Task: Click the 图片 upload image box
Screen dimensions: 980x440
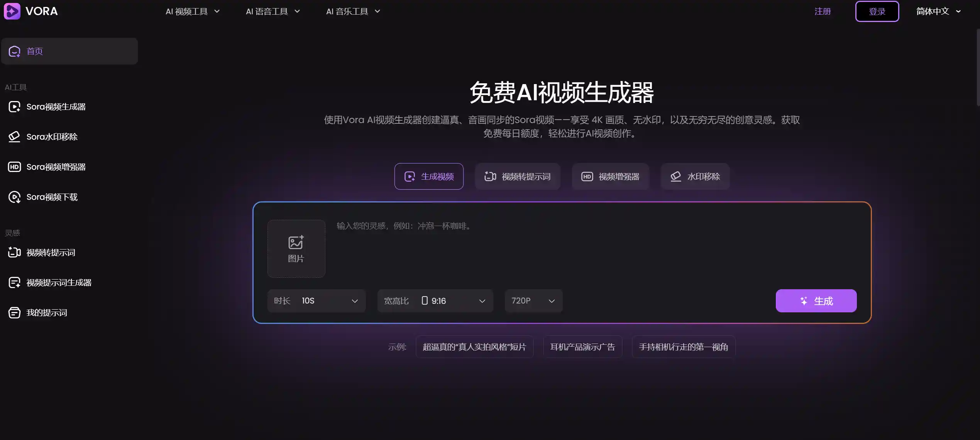Action: 296,249
